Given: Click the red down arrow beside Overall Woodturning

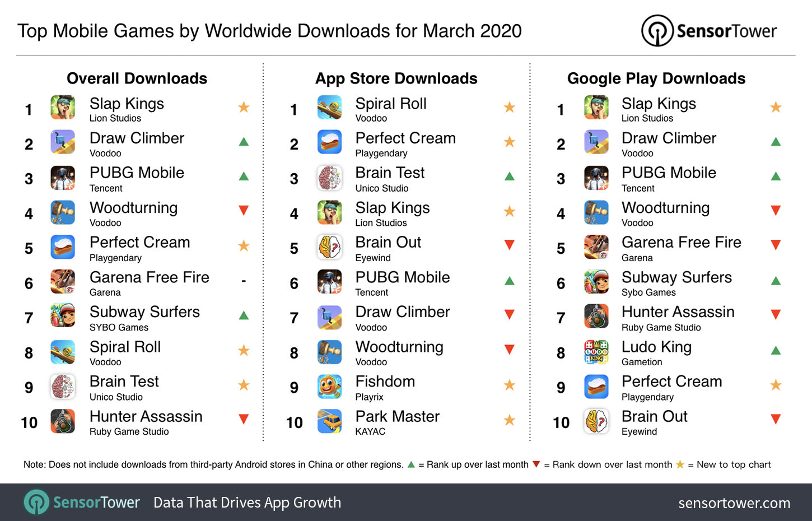Looking at the screenshot, I should click(244, 211).
